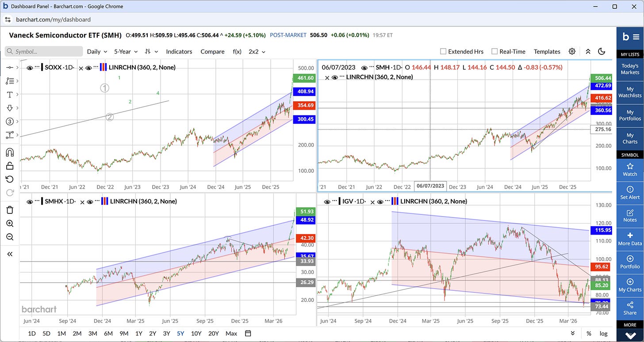The image size is (644, 342).
Task: Open the 2x2 layout dropdown
Action: [257, 51]
